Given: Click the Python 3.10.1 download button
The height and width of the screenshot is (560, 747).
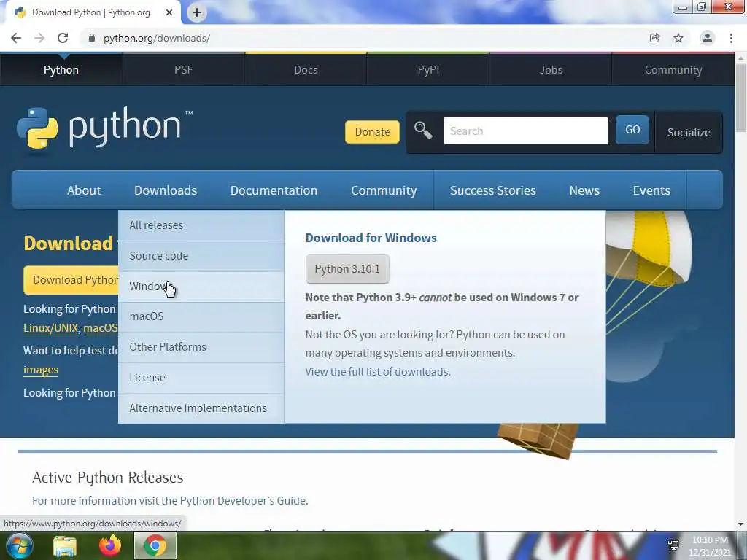Looking at the screenshot, I should click(347, 269).
